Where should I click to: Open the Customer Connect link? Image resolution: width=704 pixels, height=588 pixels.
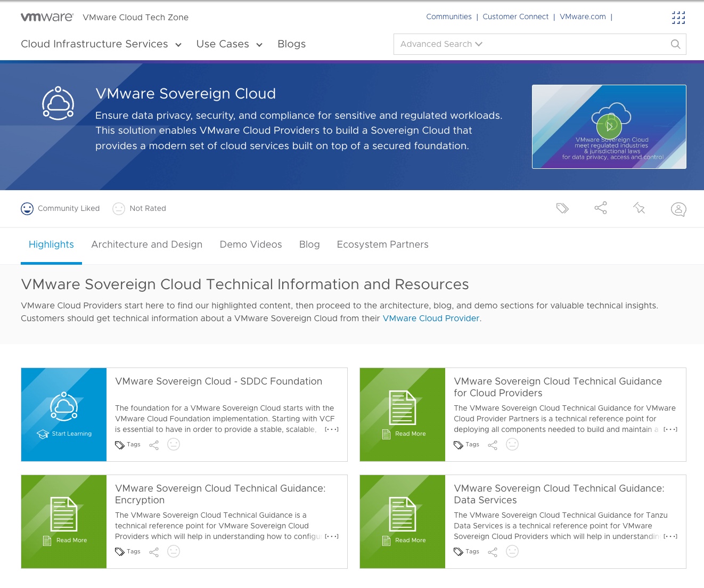(515, 17)
